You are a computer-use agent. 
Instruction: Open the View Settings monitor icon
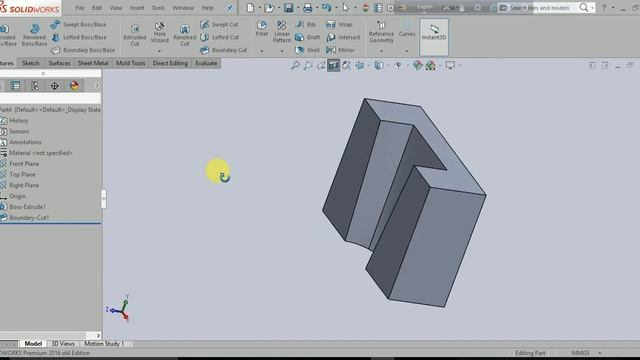[450, 65]
